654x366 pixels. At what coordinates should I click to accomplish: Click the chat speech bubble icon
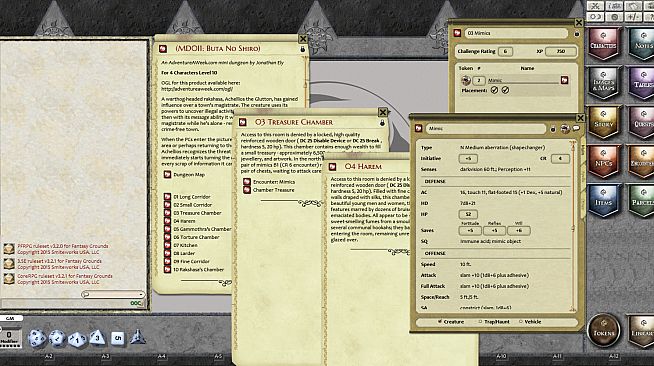pos(86,294)
